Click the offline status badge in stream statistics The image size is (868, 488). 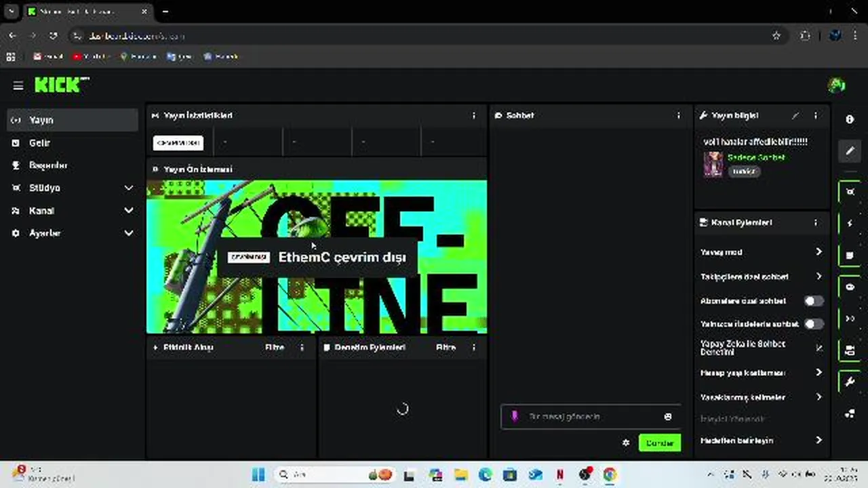pos(178,142)
